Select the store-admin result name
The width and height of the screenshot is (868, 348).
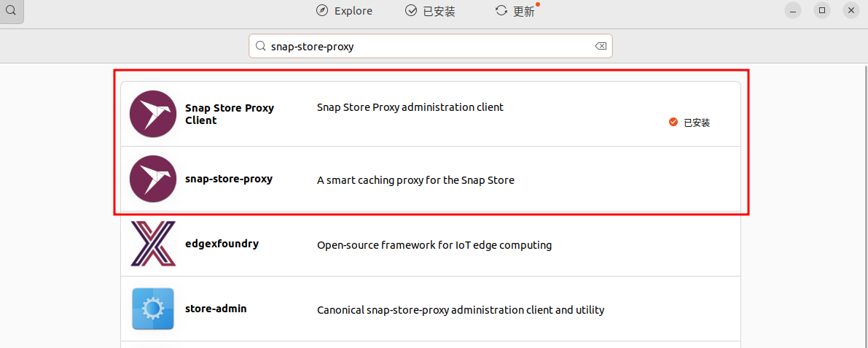(x=216, y=309)
